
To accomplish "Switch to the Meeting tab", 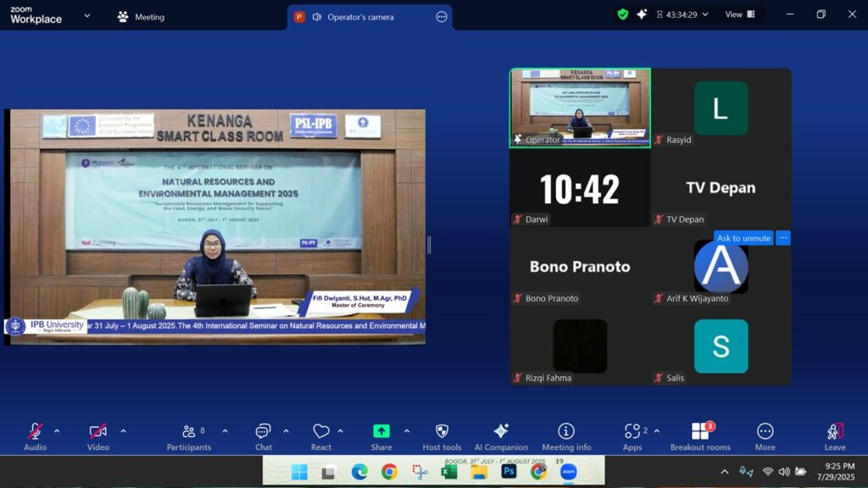I will coord(141,17).
